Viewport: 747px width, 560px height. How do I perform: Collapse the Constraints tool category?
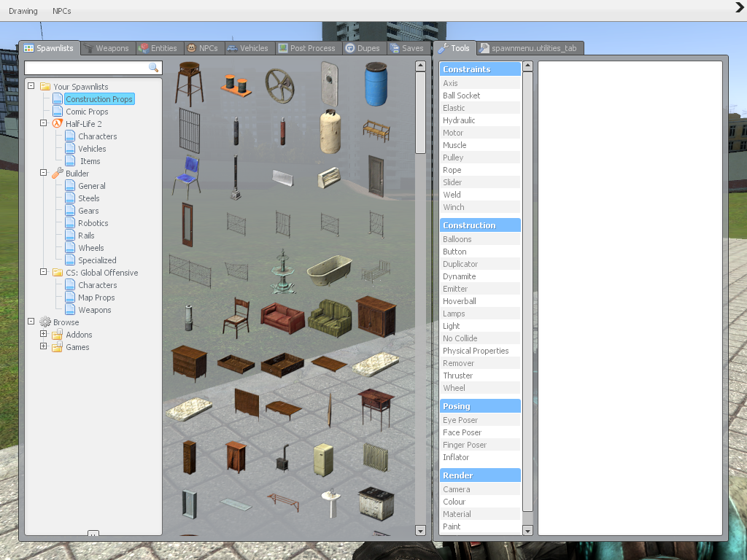coord(480,69)
